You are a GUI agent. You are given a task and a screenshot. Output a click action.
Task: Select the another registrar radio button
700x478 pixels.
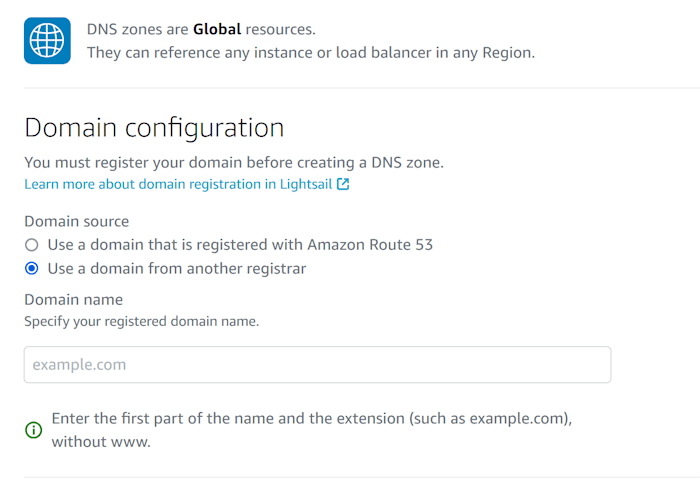32,269
